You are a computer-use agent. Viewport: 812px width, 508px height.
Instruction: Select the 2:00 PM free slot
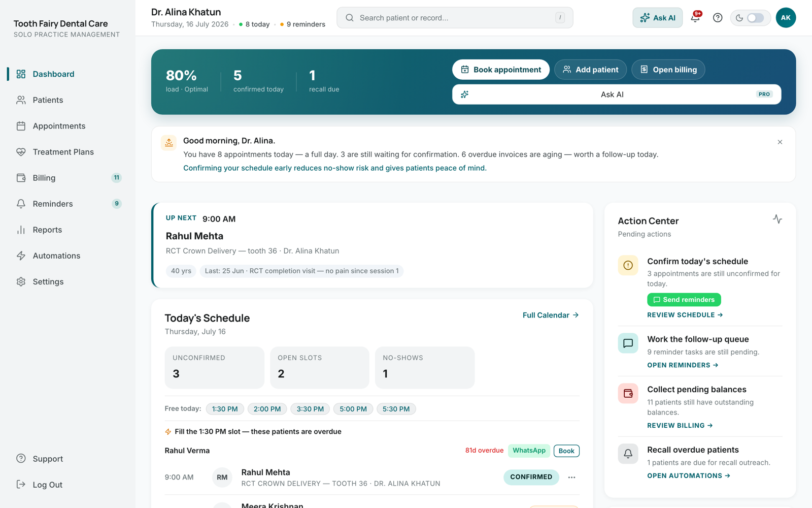coord(267,409)
